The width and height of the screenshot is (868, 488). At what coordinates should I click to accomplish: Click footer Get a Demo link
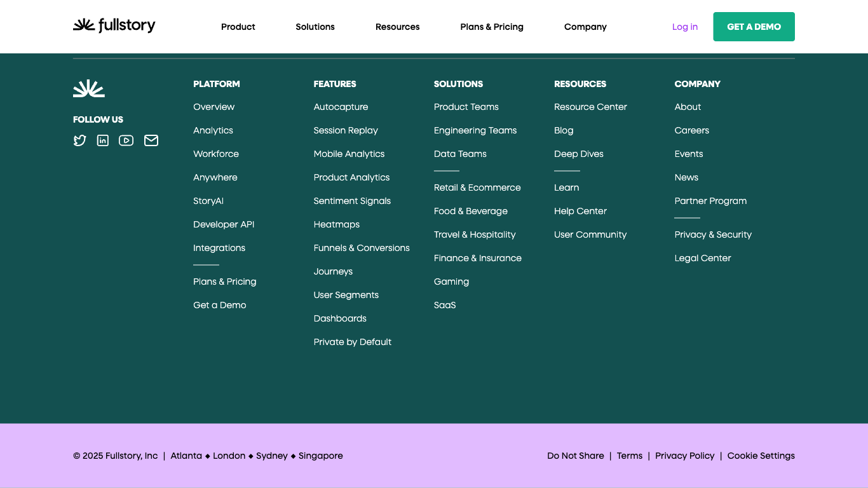220,305
